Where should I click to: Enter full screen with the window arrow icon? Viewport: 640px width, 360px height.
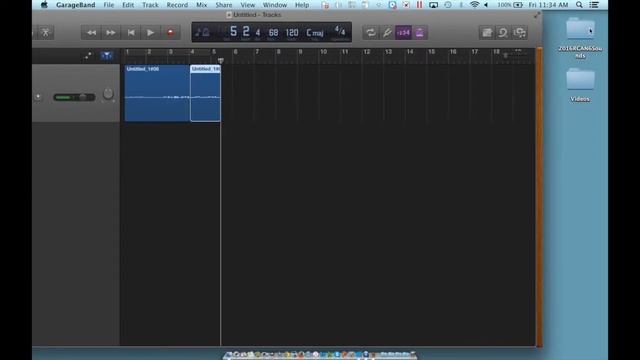pyautogui.click(x=537, y=15)
